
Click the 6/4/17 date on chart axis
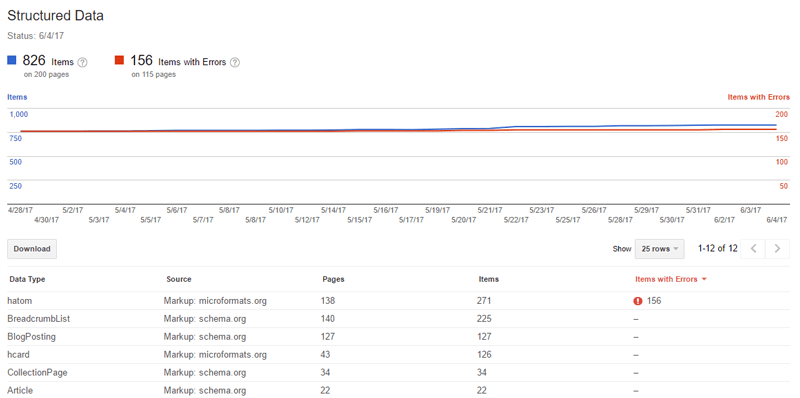click(776, 220)
